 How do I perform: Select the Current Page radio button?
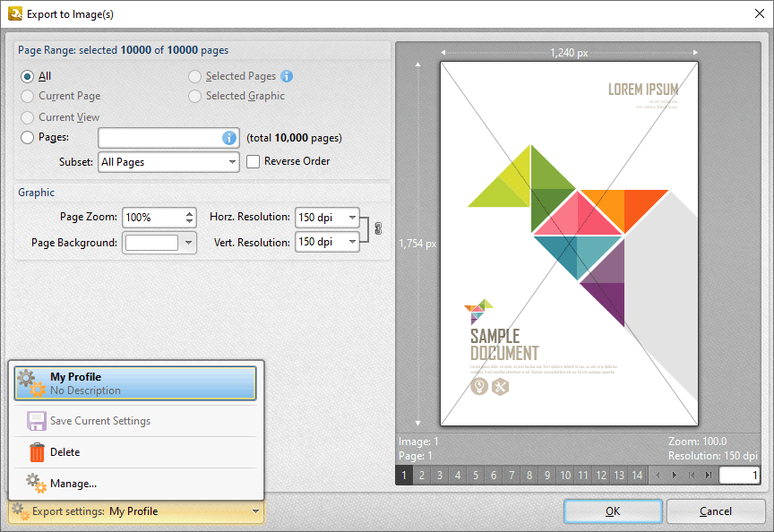pyautogui.click(x=28, y=96)
